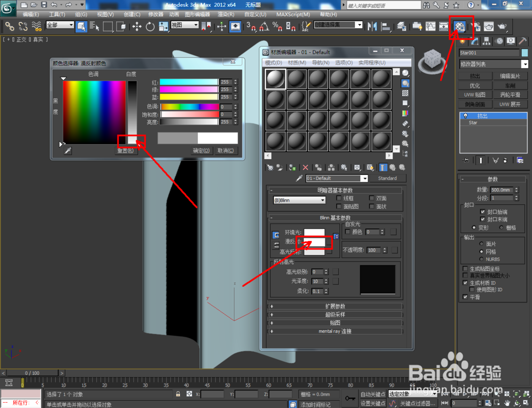Screen dimensions: 532x408
Task: Click Configure Modifier Sets icon
Action: tap(520, 161)
